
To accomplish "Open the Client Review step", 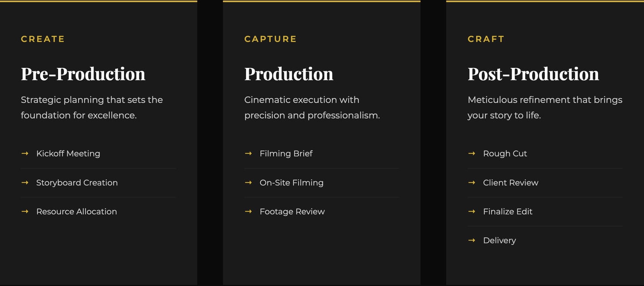I will (511, 182).
